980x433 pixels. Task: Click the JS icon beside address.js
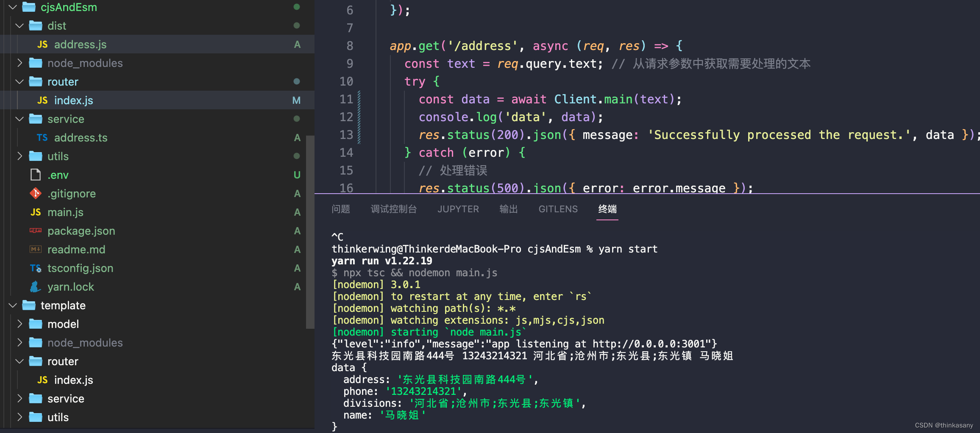point(42,44)
